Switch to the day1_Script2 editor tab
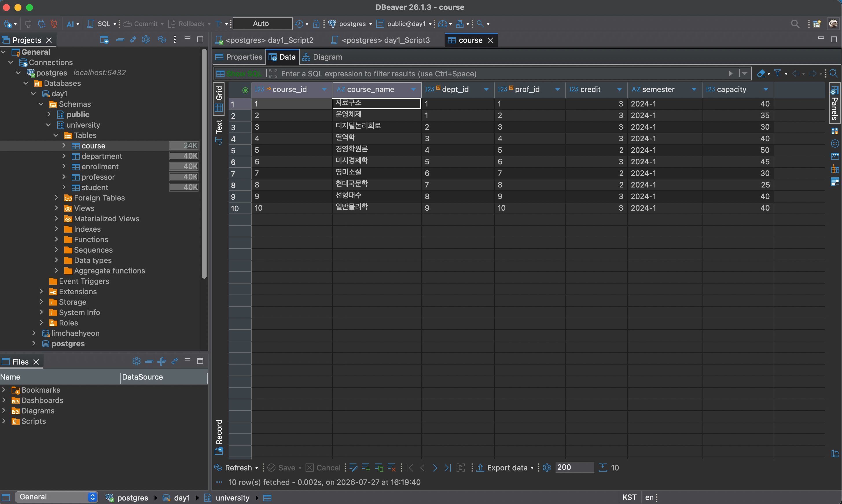842x504 pixels. (x=265, y=40)
